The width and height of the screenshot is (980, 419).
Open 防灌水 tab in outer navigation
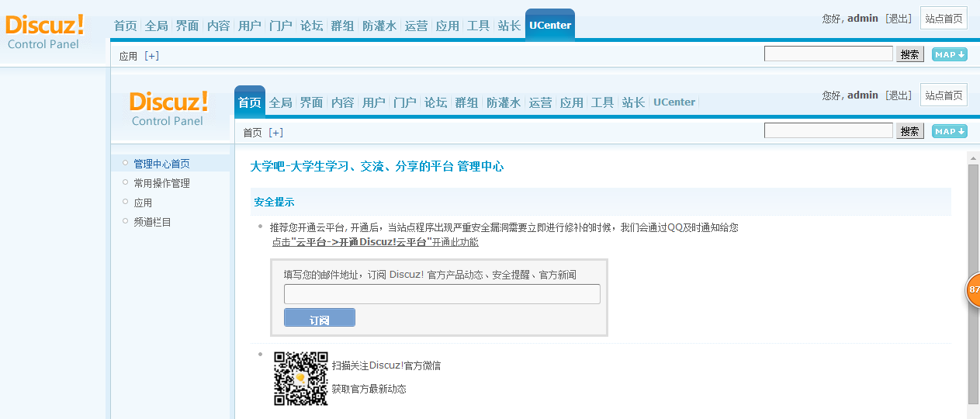point(379,26)
